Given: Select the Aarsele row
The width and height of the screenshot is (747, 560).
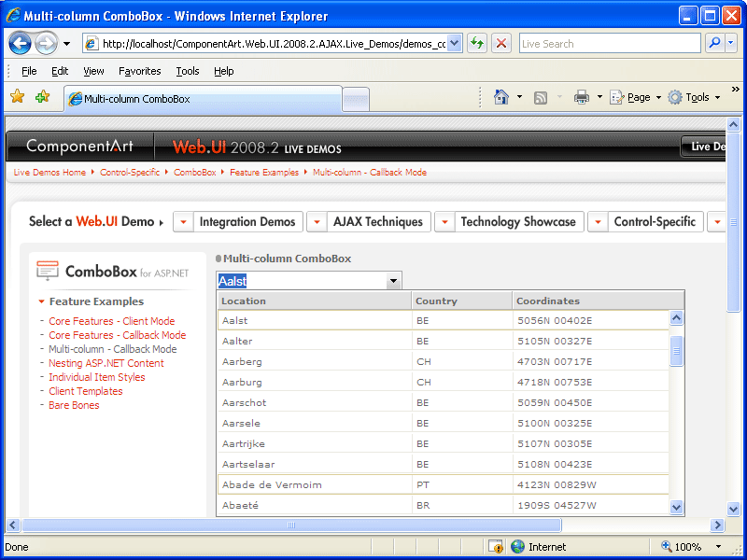Looking at the screenshot, I should click(x=443, y=423).
